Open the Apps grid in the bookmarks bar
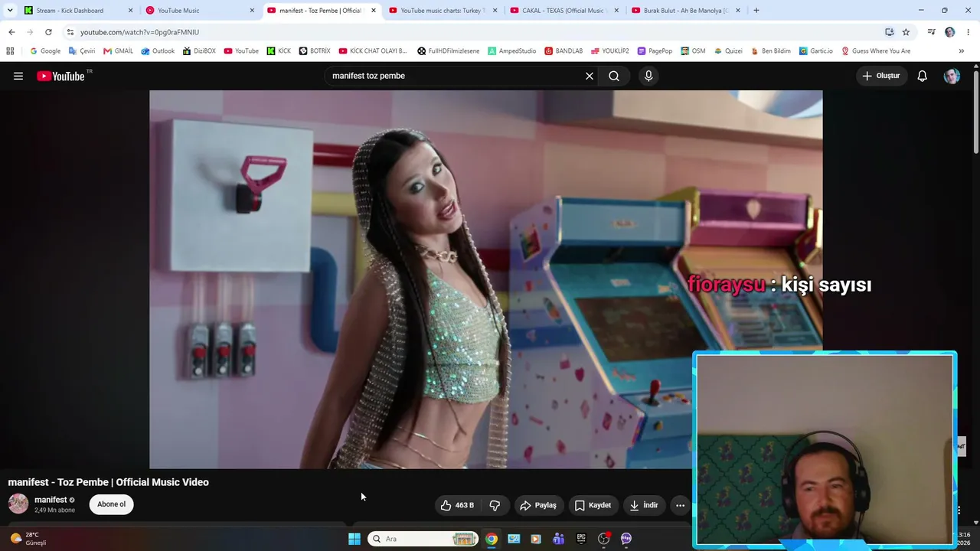Viewport: 980px width, 551px height. (x=10, y=51)
